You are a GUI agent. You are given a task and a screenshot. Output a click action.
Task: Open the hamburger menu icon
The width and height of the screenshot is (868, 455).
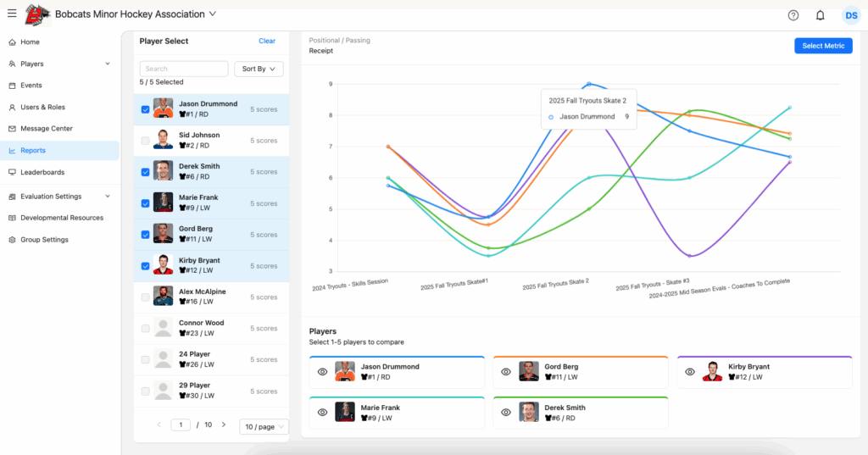pyautogui.click(x=11, y=14)
